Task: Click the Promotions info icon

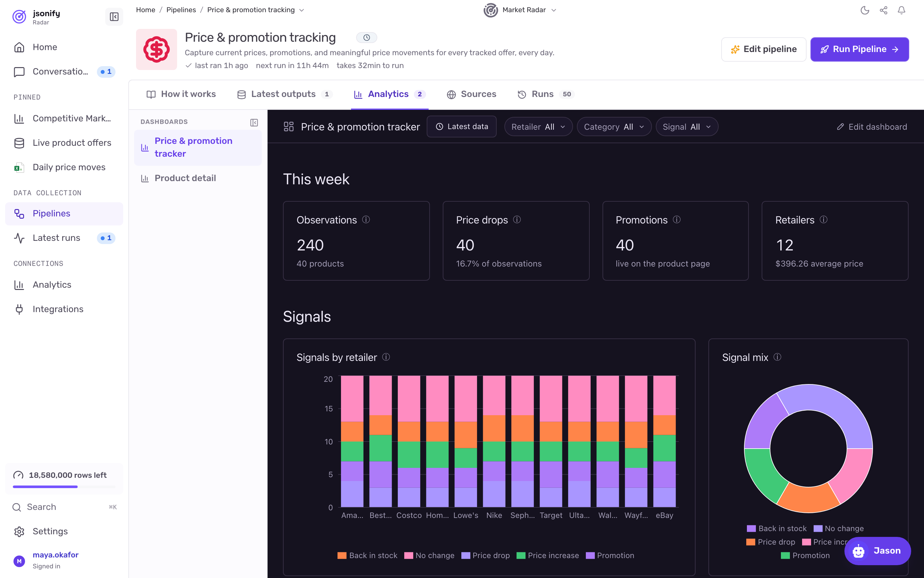Action: click(x=677, y=219)
